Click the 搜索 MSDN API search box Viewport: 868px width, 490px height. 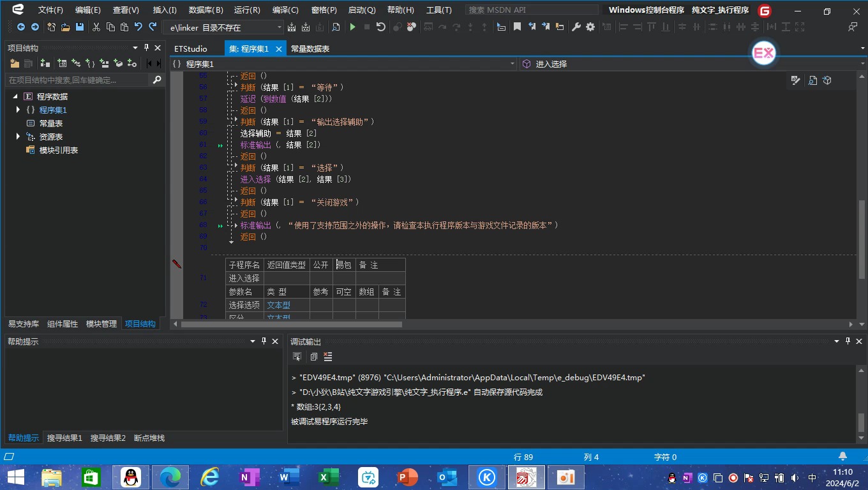pos(531,10)
